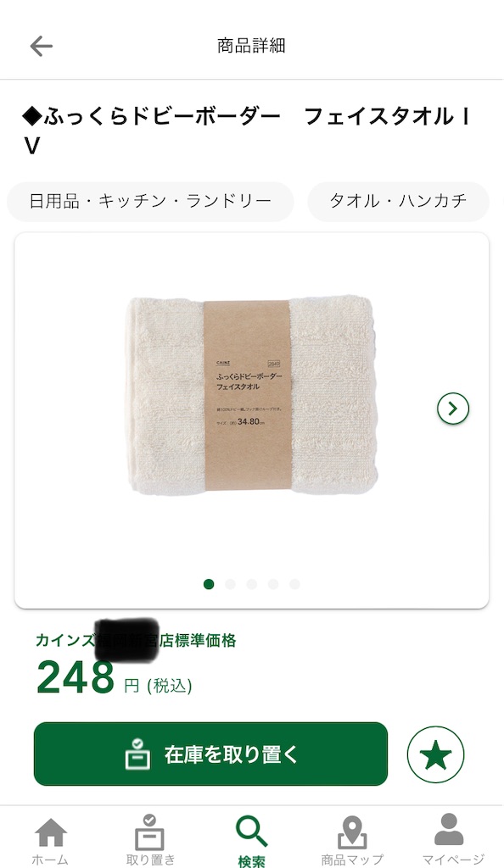Select the タオル・ハンカチ category chip
504x868 pixels.
tap(398, 201)
